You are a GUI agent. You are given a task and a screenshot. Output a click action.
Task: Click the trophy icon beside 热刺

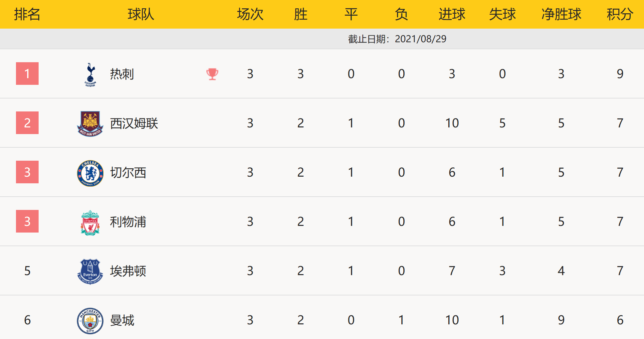(212, 74)
